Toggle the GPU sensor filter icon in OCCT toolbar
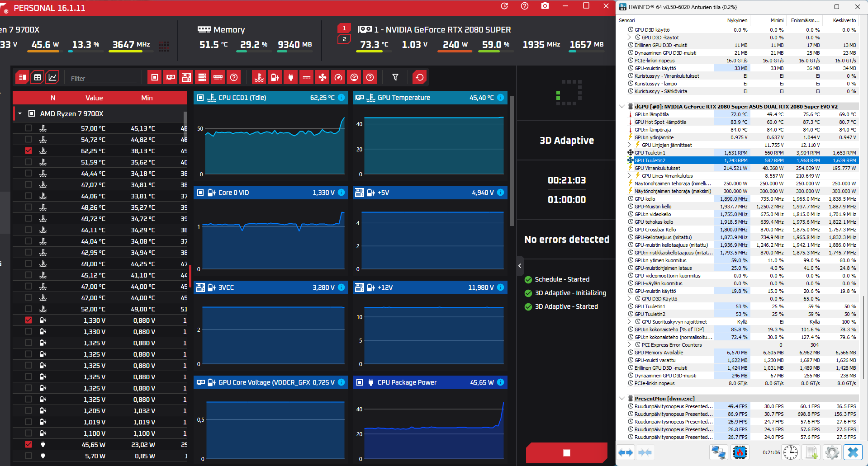This screenshot has width=868, height=466. 171,77
